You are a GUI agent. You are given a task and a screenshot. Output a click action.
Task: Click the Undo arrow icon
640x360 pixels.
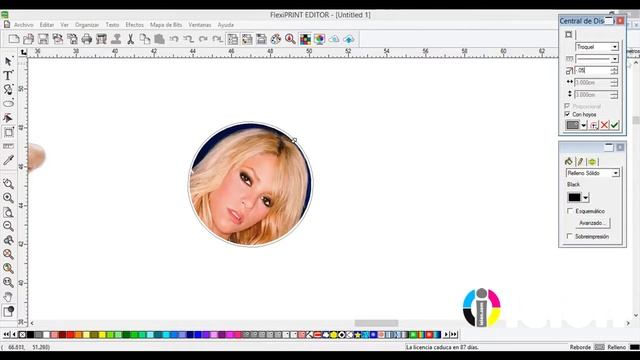coord(174,39)
